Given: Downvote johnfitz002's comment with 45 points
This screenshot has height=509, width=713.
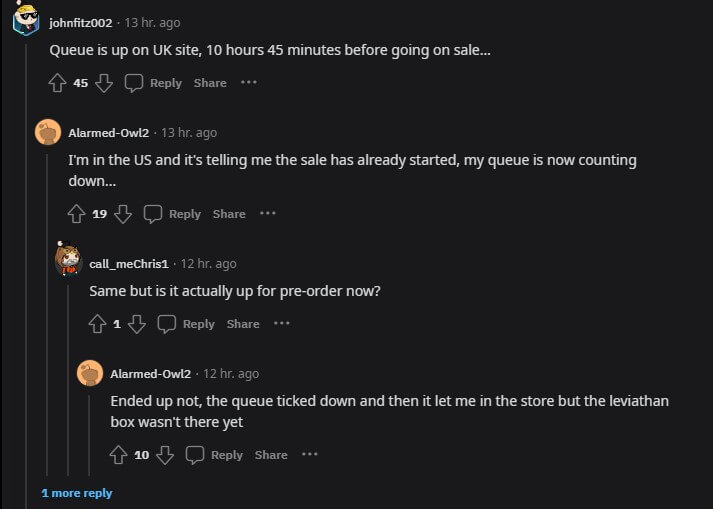Looking at the screenshot, I should [104, 83].
